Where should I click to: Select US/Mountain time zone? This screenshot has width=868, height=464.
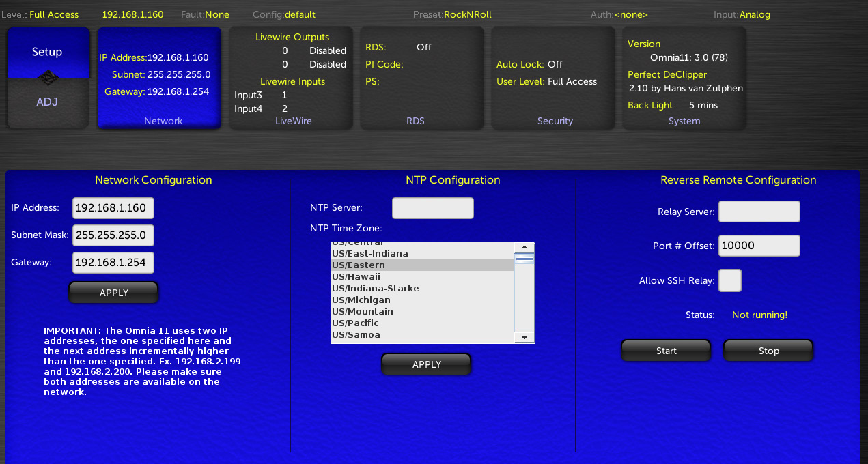pyautogui.click(x=422, y=312)
